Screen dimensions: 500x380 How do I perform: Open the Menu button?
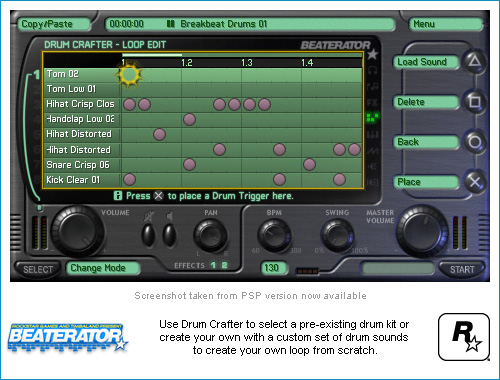click(x=446, y=24)
